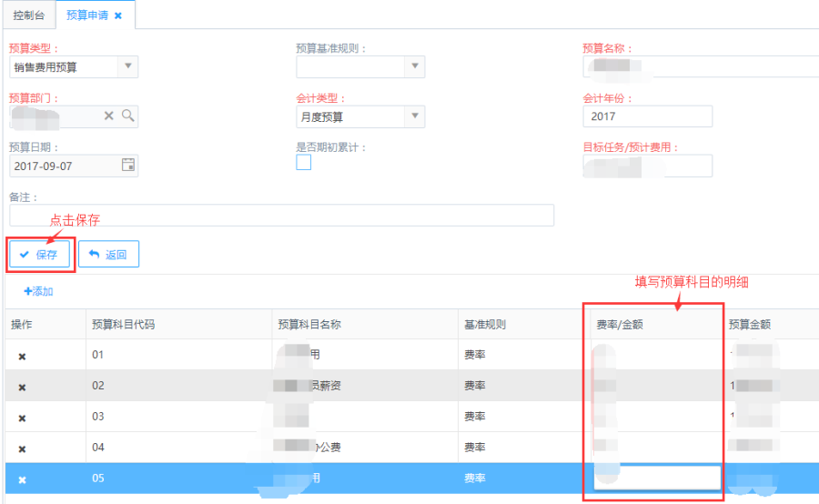Image resolution: width=819 pixels, height=504 pixels.
Task: Delete highlighted row 05 via X icon
Action: click(x=22, y=479)
